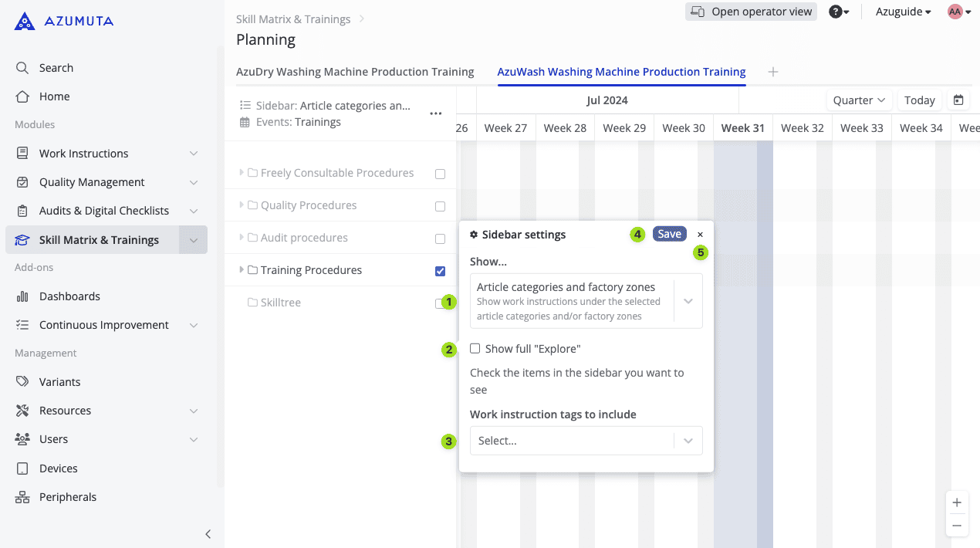Open the Home module
980x548 pixels.
54,96
